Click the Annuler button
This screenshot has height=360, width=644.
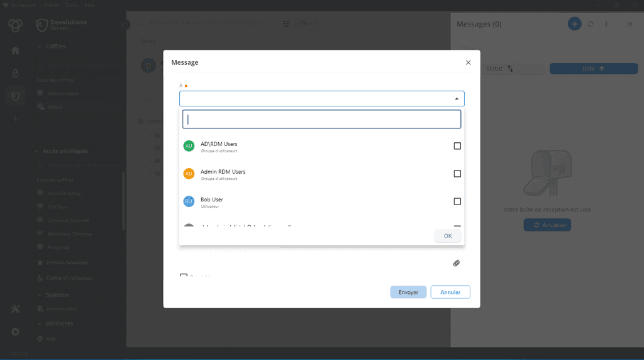click(x=450, y=292)
